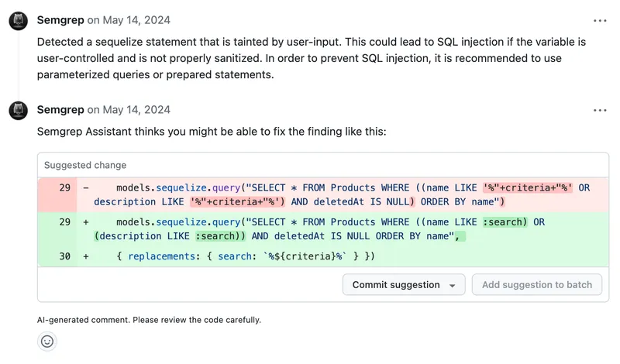
Task: Select line number 29 on the added line
Action: (x=64, y=221)
